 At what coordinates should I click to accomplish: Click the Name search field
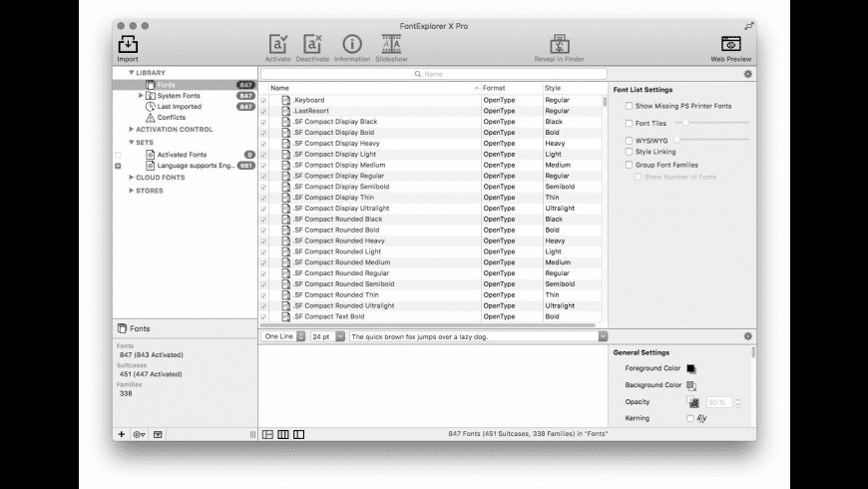point(434,74)
